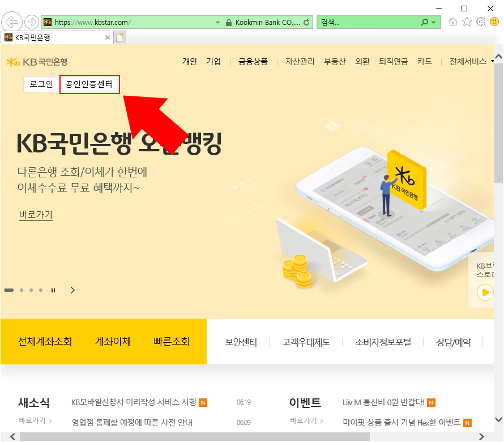Click the KB국민은행 logo
Image resolution: width=504 pixels, height=442 pixels.
[37, 62]
